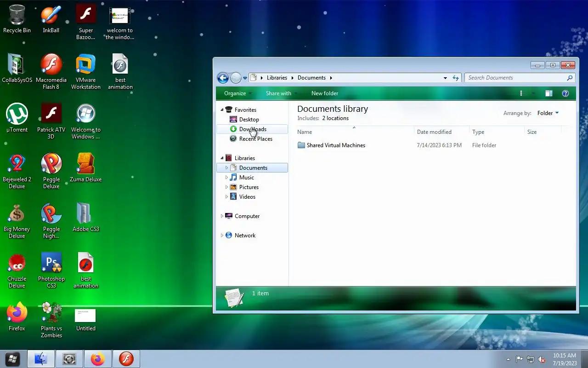The width and height of the screenshot is (588, 368).
Task: Open the Recycle Bin desktop icon
Action: coord(17,19)
